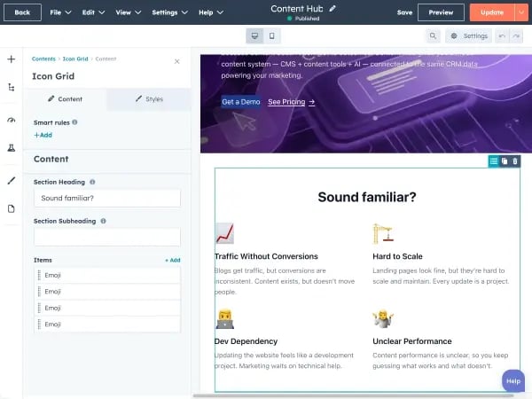This screenshot has height=399, width=532.
Task: Click the orange Update button
Action: 492,12
